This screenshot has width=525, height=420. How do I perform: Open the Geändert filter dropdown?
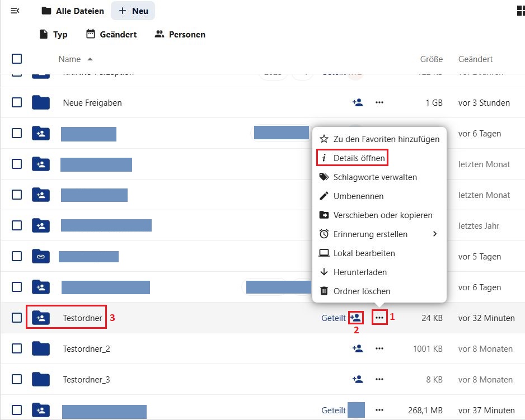[x=111, y=35]
